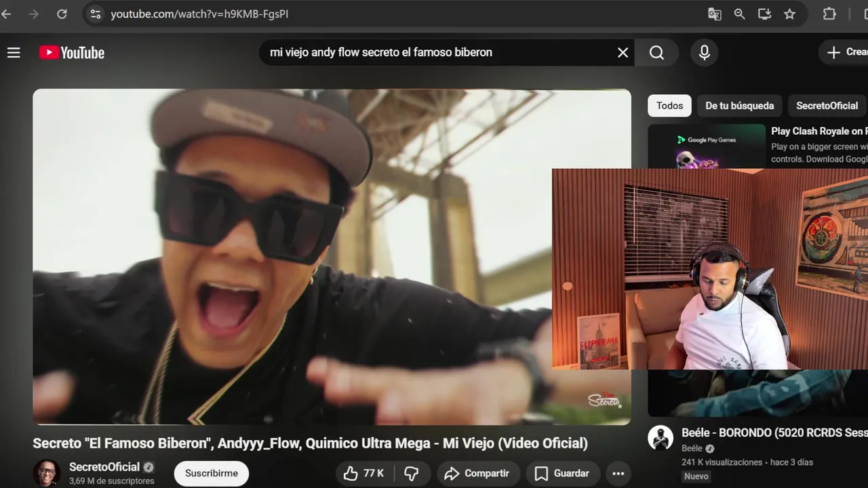868x488 pixels.
Task: Open Play Clash Royale ad thumbnail
Action: click(x=707, y=146)
